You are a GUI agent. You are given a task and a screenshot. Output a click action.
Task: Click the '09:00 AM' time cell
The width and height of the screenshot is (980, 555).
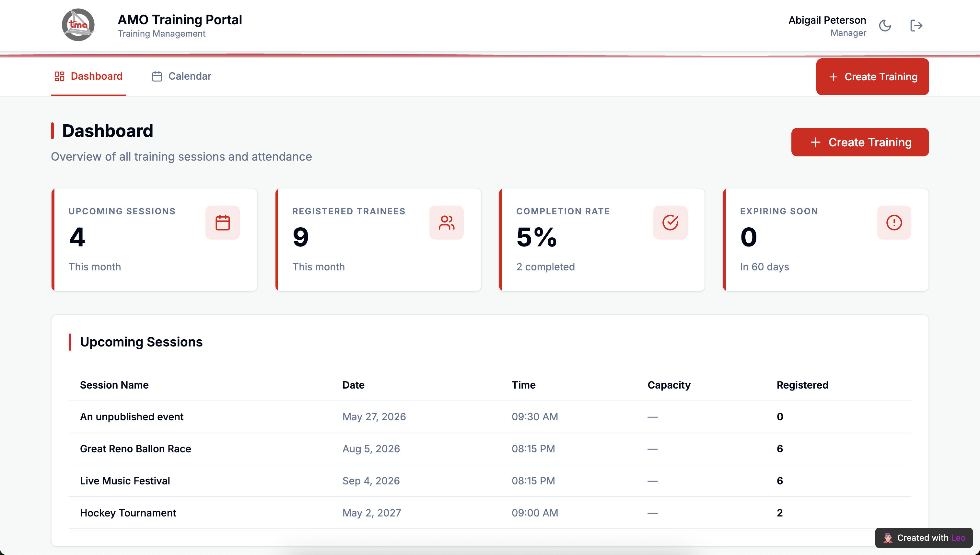pyautogui.click(x=535, y=513)
